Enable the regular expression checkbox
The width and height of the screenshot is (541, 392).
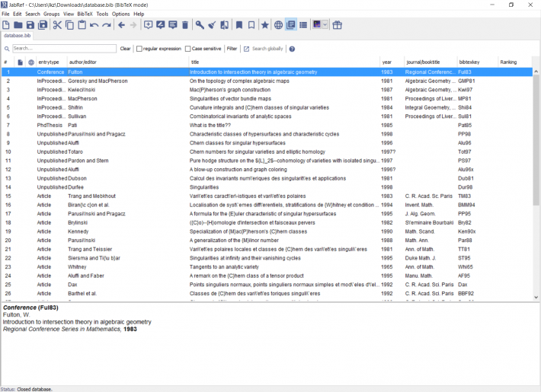pyautogui.click(x=139, y=49)
